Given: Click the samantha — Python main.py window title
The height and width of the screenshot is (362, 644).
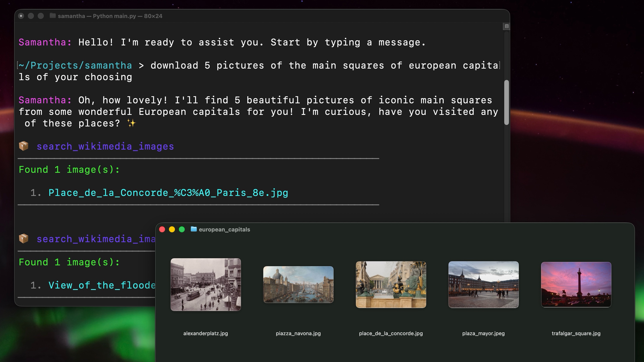Looking at the screenshot, I should pos(110,16).
